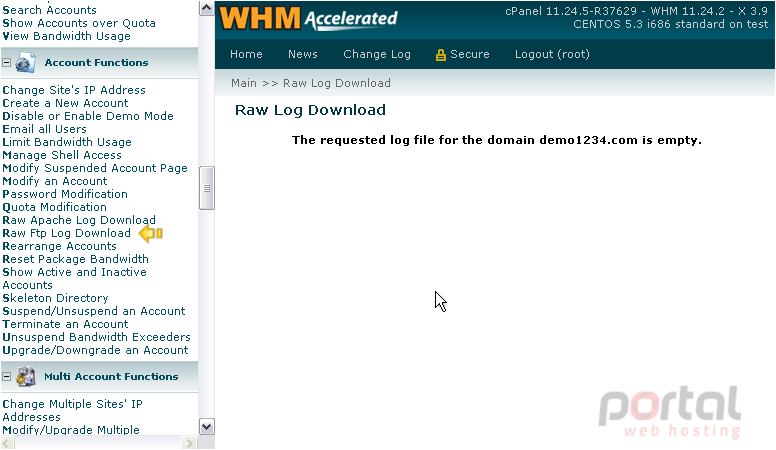Click the sidebar vertical scrollbar thumb
The image size is (776, 450).
(x=206, y=188)
